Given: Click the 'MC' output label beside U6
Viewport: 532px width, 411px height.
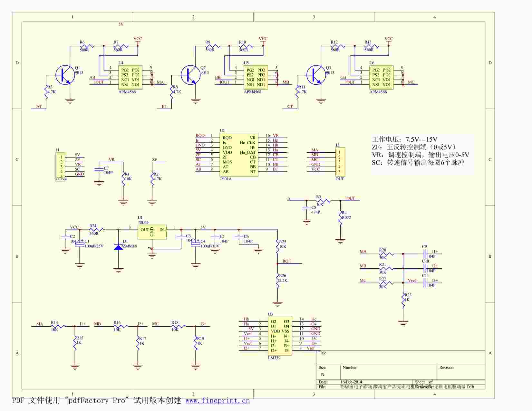Looking at the screenshot, I should pyautogui.click(x=411, y=82).
